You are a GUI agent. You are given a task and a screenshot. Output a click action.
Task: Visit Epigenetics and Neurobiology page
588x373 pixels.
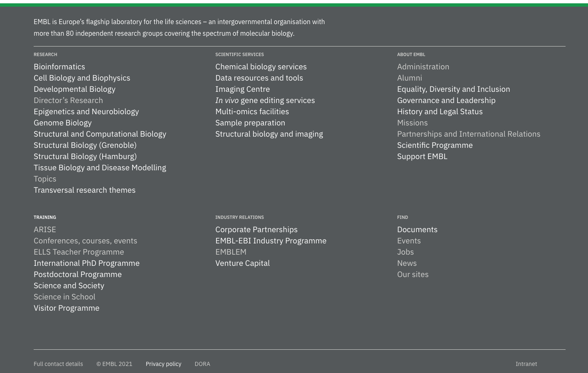[86, 111]
